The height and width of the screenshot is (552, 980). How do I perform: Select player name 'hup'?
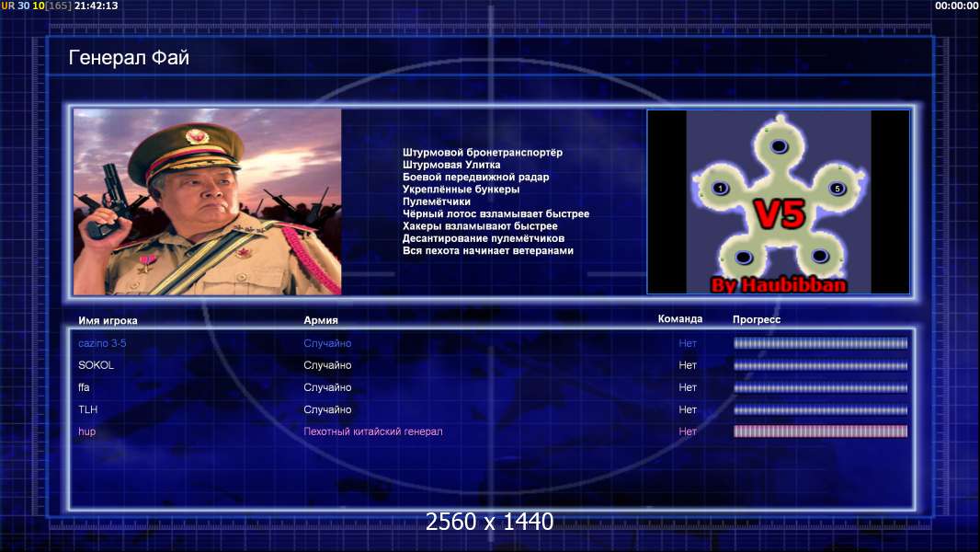click(86, 432)
